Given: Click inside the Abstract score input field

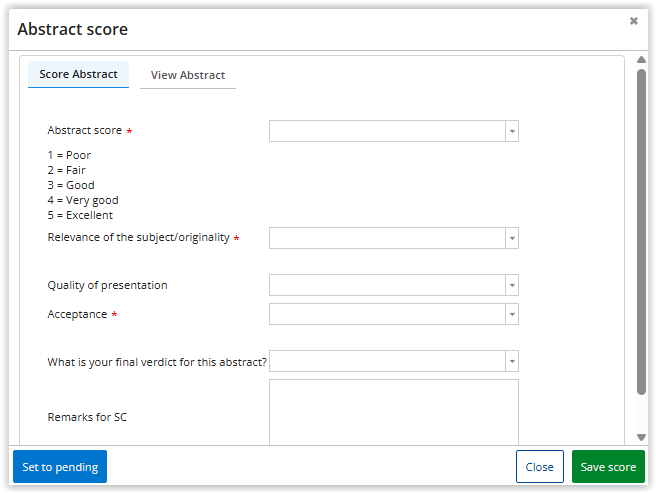Looking at the screenshot, I should [x=386, y=131].
